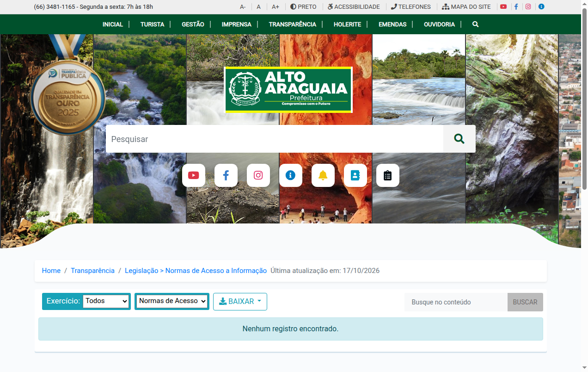Expand the Normas de Acesso dropdown
The width and height of the screenshot is (588, 372).
[172, 301]
